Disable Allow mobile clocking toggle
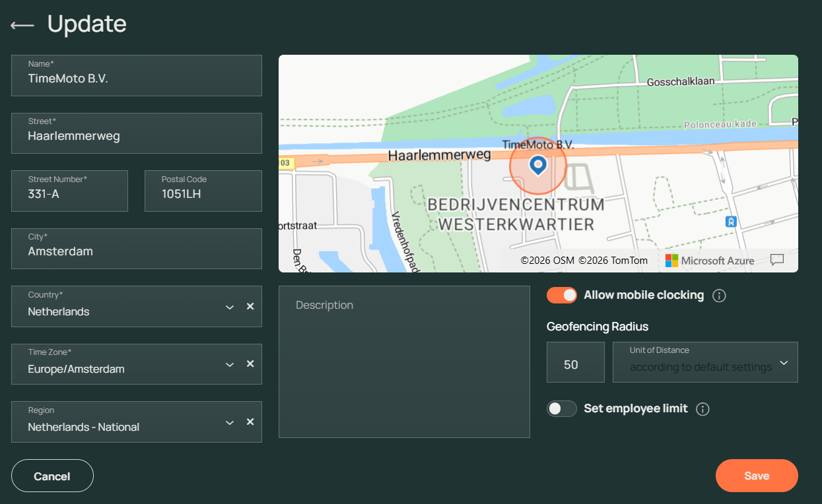The height and width of the screenshot is (504, 822). click(x=562, y=296)
